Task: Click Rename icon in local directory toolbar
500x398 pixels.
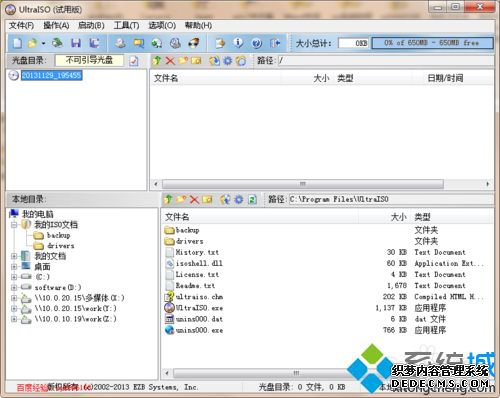Action: pos(207,199)
